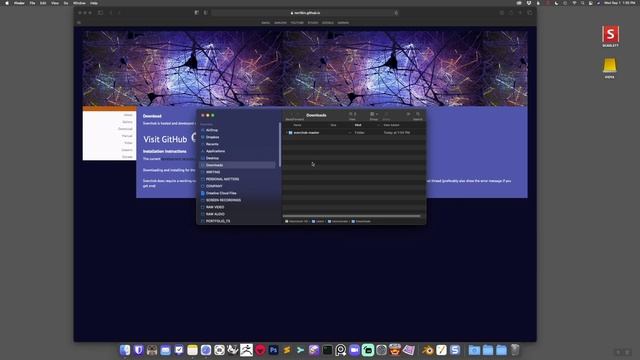The width and height of the screenshot is (640, 360).
Task: Click Downloads in Finder path bar
Action: click(x=361, y=221)
